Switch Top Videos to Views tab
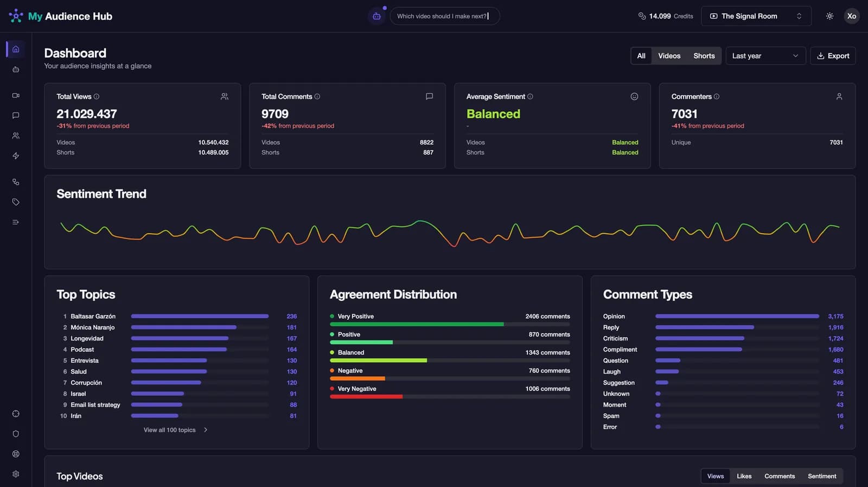 [716, 476]
